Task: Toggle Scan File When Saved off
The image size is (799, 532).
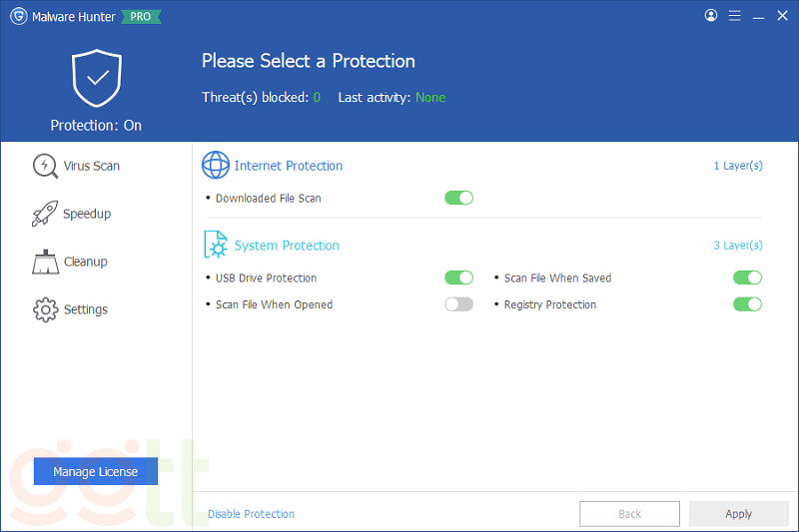Action: (x=747, y=277)
